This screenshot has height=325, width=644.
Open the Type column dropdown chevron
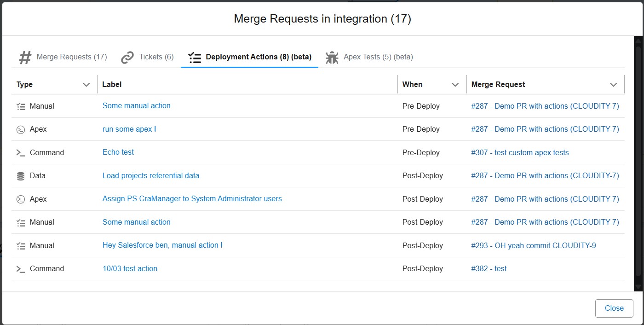click(86, 85)
